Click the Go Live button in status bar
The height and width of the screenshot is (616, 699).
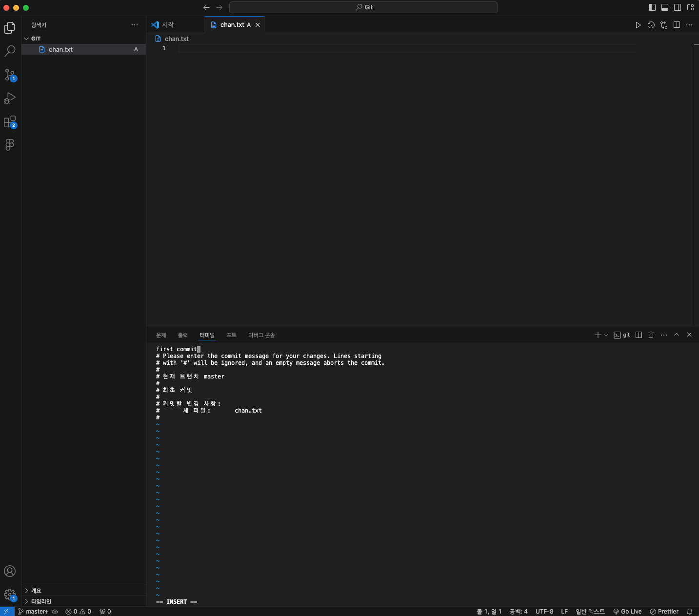tap(628, 611)
